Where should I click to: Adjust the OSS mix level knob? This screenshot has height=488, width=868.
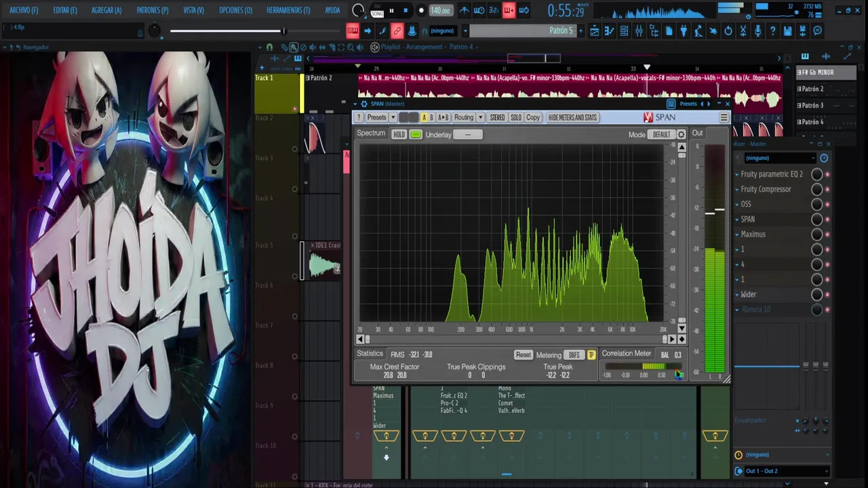pos(817,204)
